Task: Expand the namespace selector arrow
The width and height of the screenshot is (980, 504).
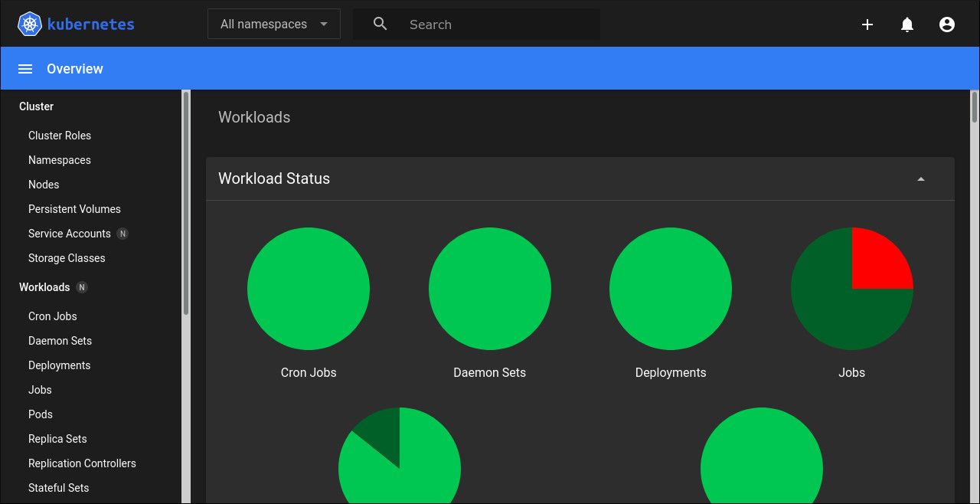Action: coord(322,24)
